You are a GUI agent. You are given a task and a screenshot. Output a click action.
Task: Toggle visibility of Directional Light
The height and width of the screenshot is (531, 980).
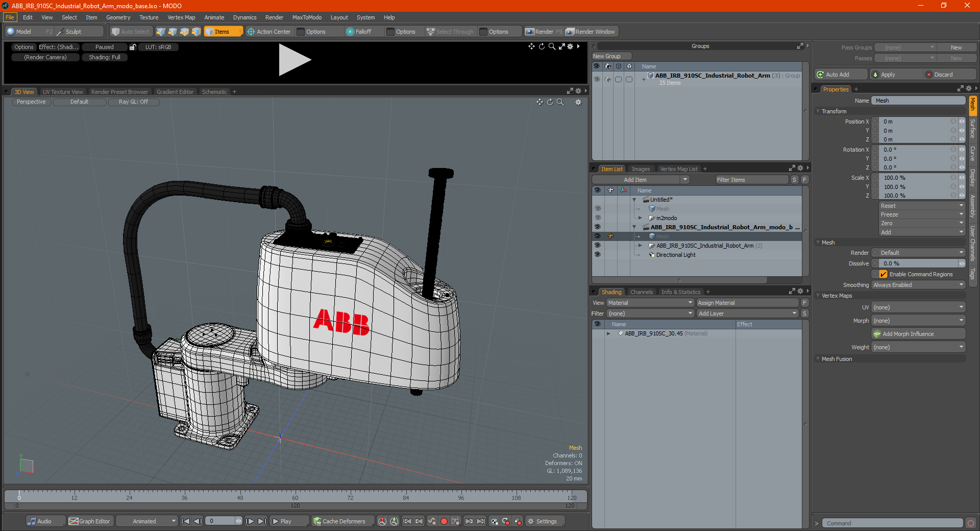click(597, 255)
